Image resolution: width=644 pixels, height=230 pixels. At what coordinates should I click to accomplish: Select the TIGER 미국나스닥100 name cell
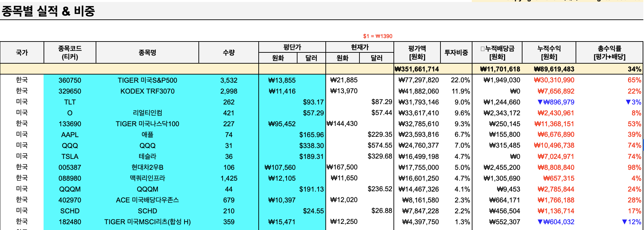point(147,124)
